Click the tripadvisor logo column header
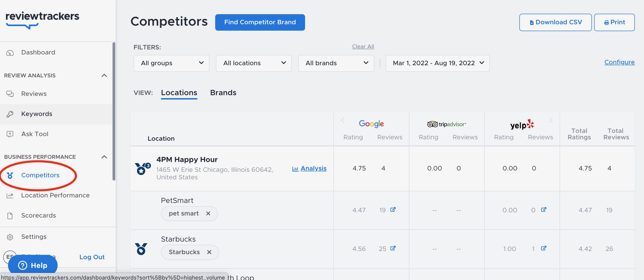This screenshot has height=280, width=644. pyautogui.click(x=446, y=124)
